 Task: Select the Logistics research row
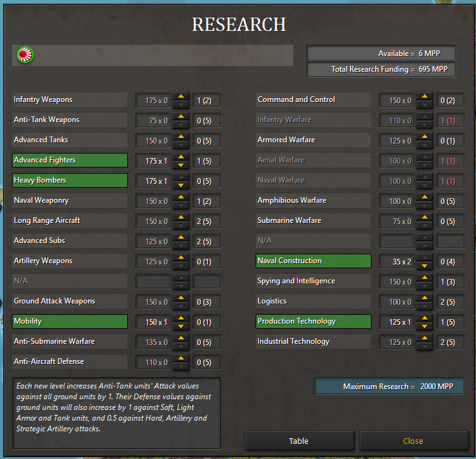pyautogui.click(x=314, y=301)
